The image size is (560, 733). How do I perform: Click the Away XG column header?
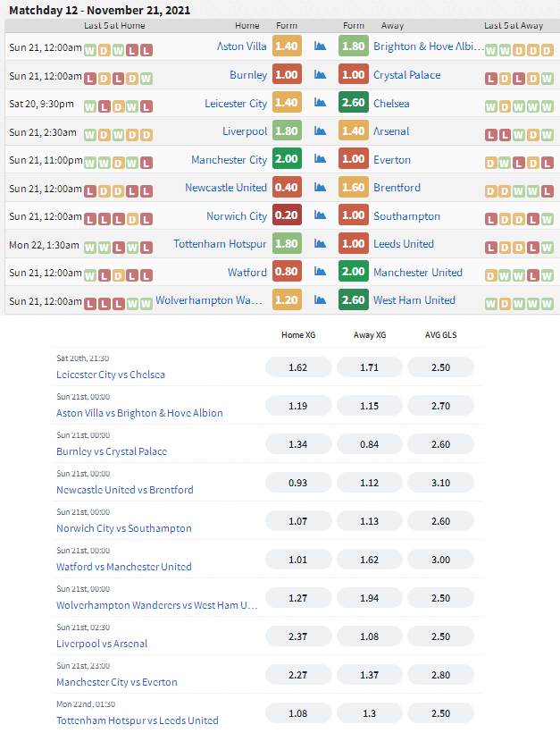coord(370,334)
